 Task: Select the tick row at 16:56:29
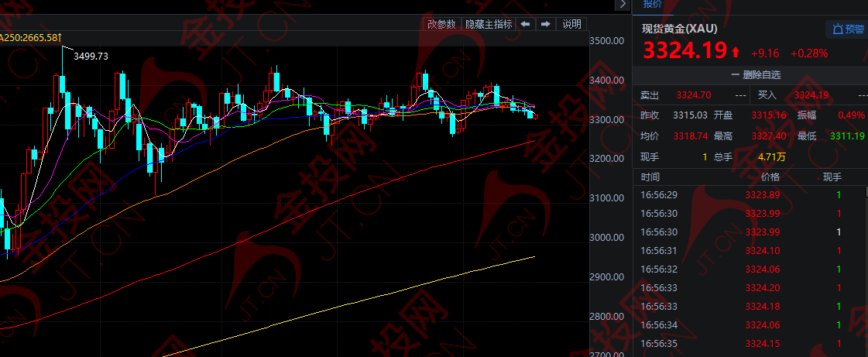point(749,195)
